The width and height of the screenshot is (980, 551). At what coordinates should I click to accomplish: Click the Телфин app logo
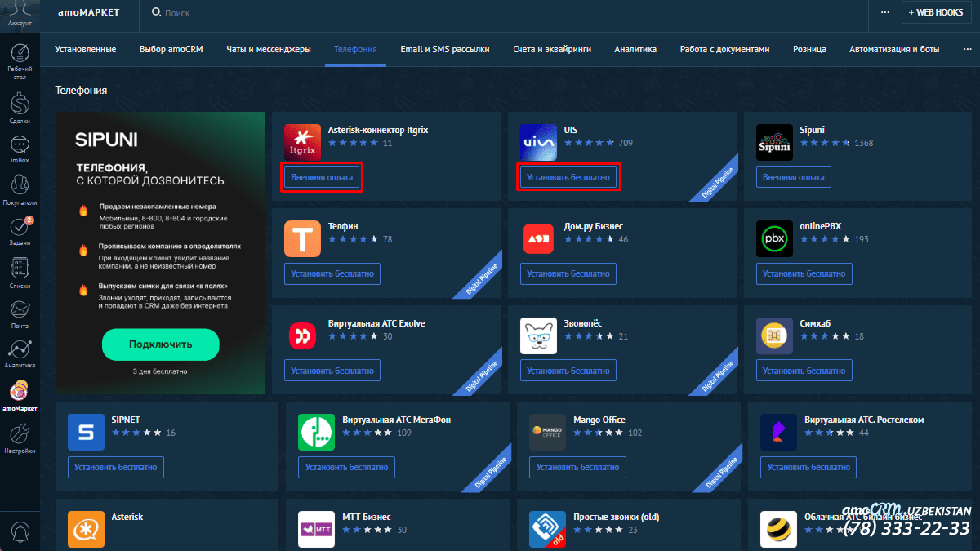coord(302,238)
